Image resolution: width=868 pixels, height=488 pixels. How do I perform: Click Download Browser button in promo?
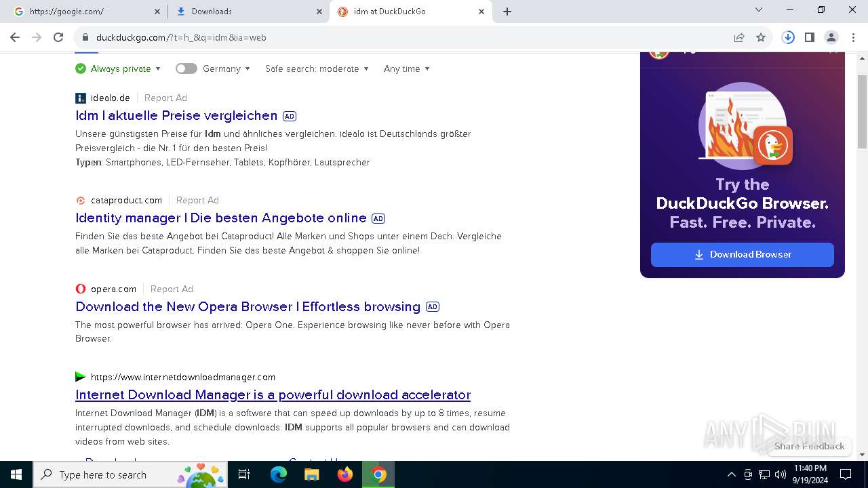point(743,255)
